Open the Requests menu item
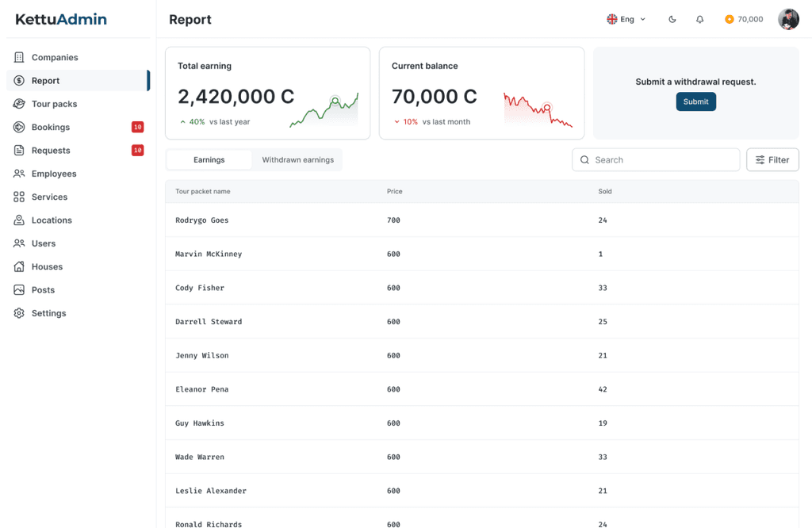812x528 pixels. point(51,151)
